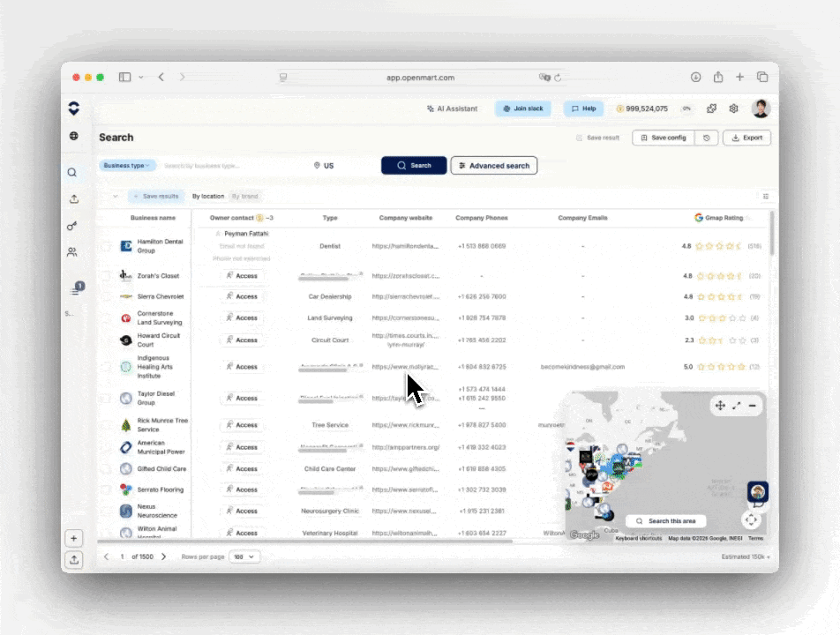Click Safari share icon

tap(718, 77)
